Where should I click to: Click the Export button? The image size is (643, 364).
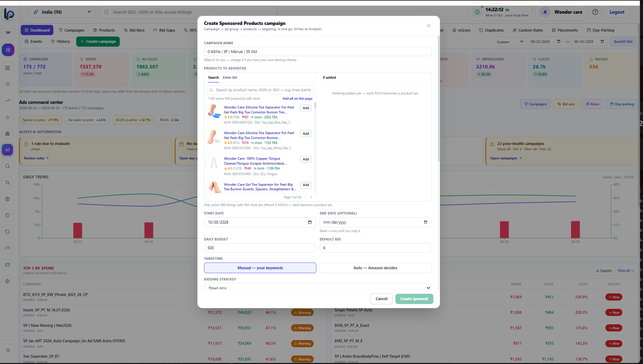[x=604, y=270]
